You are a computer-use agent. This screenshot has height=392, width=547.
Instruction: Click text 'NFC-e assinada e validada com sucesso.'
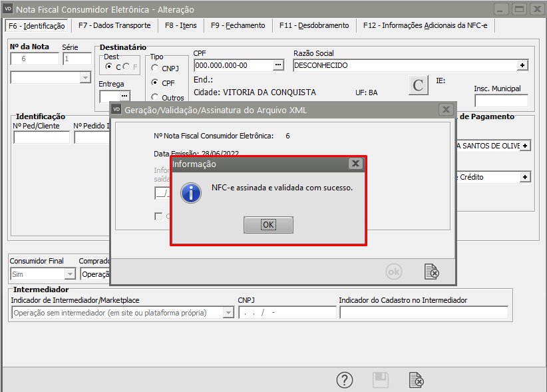coord(282,188)
